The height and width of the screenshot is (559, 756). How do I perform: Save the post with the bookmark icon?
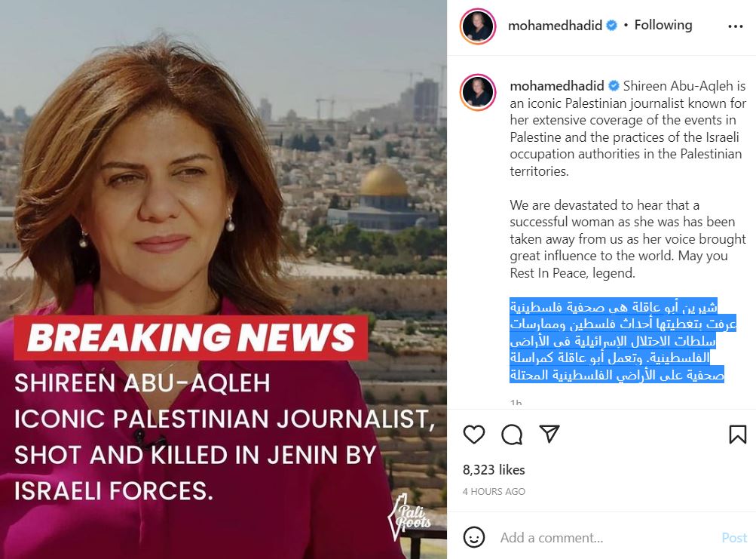coord(738,435)
